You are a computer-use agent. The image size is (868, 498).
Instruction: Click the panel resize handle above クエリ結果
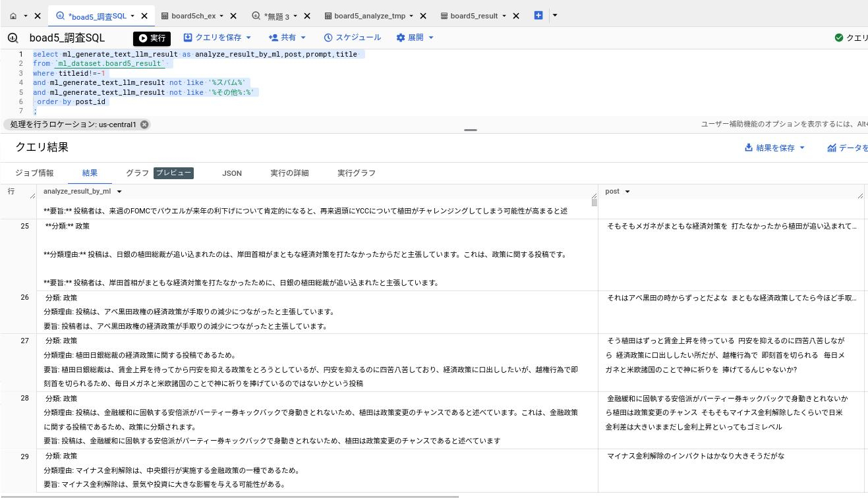click(470, 130)
